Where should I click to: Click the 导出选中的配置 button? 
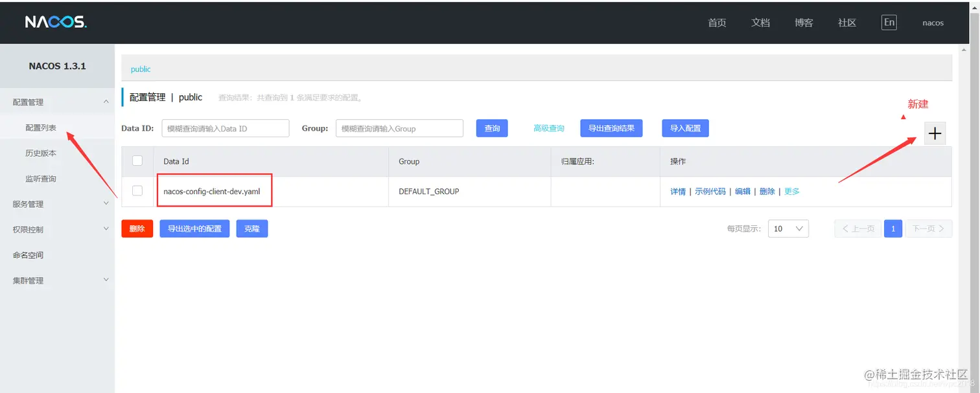(194, 229)
